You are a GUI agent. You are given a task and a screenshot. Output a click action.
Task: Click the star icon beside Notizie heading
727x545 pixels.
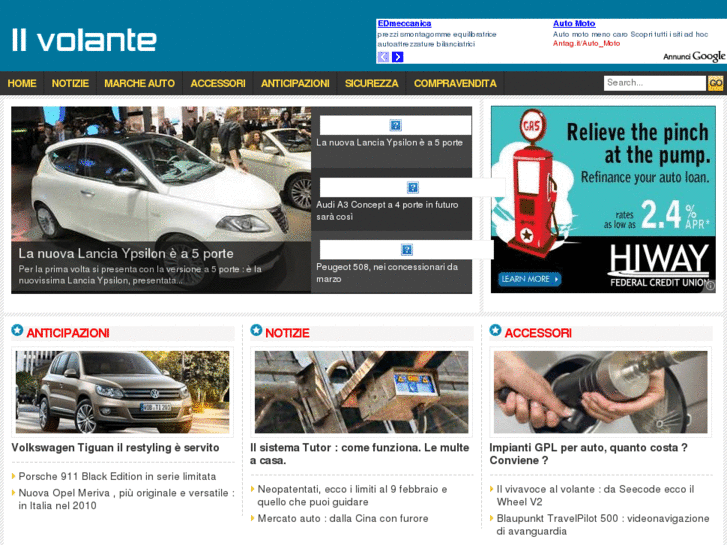click(x=256, y=330)
